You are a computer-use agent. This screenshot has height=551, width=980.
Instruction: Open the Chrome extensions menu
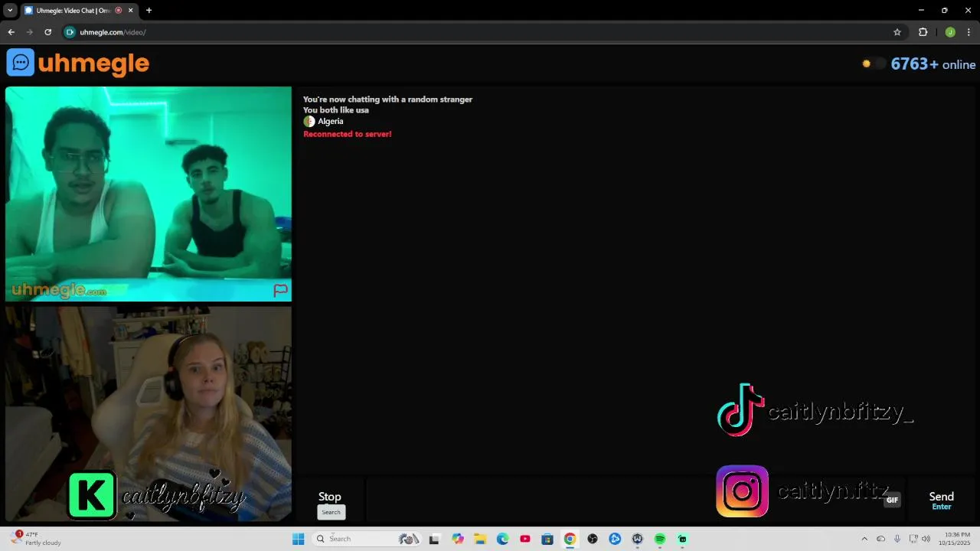pos(923,32)
